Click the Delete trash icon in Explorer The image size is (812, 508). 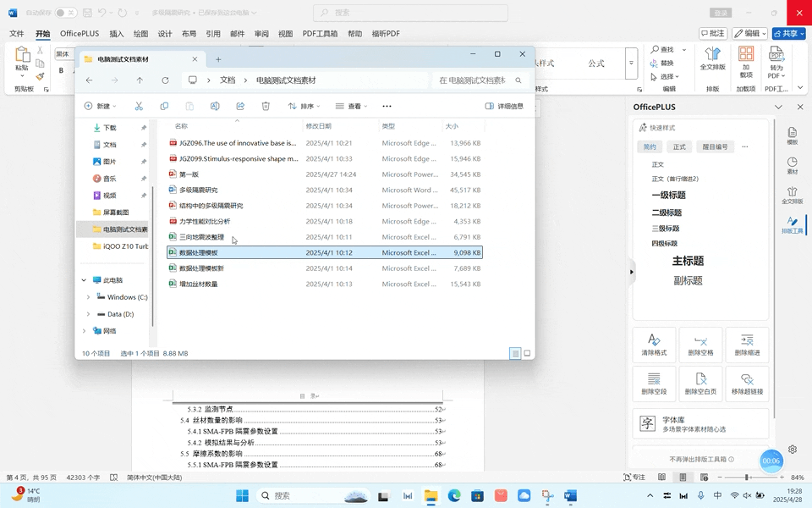266,107
